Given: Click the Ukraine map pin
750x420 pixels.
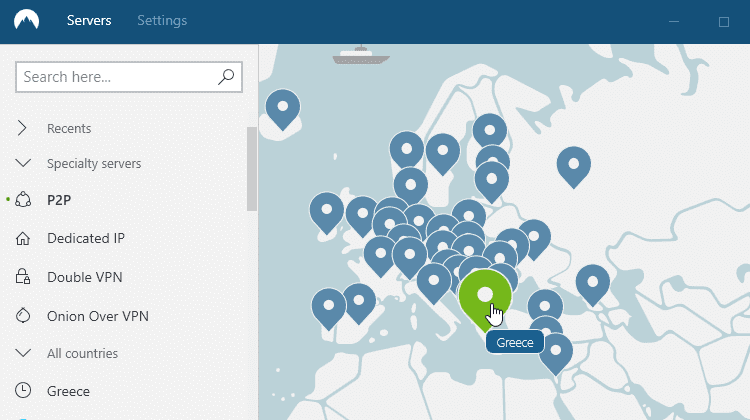Looking at the screenshot, I should (534, 239).
